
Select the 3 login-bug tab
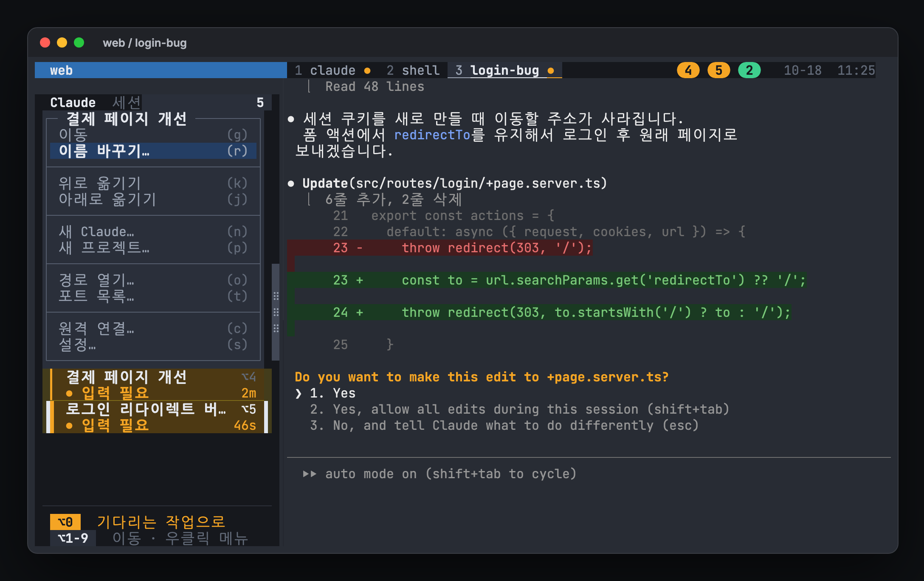504,70
